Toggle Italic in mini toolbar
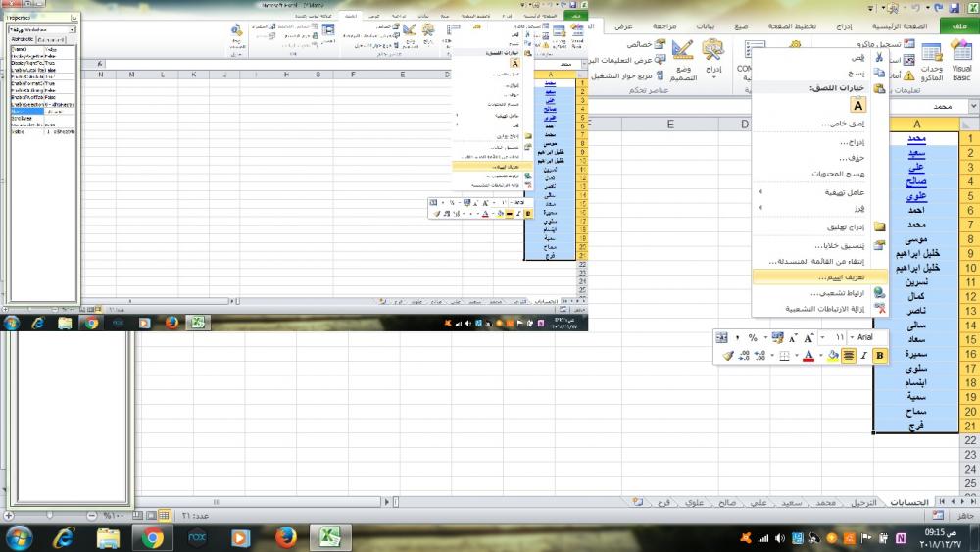 tap(863, 355)
